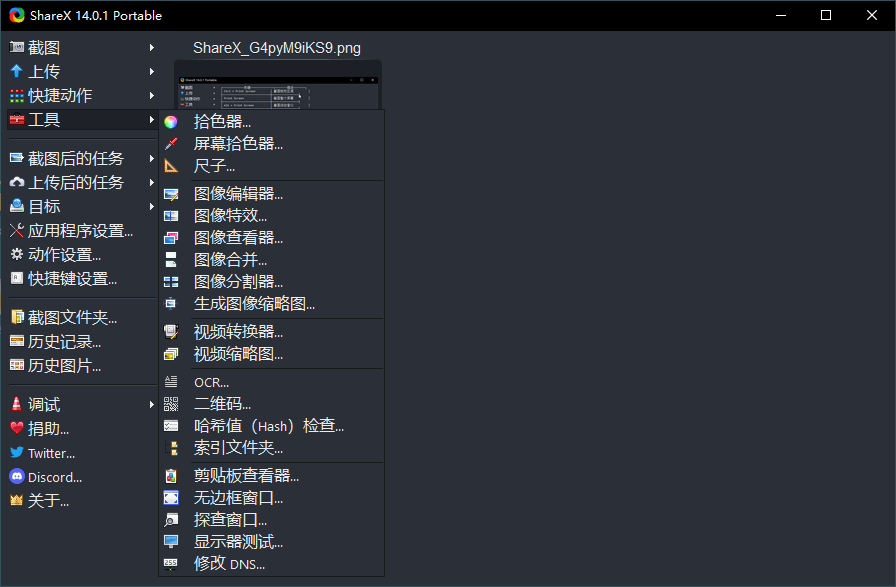Expand the 上传 upload submenu
The width and height of the screenshot is (896, 587).
tap(40, 71)
